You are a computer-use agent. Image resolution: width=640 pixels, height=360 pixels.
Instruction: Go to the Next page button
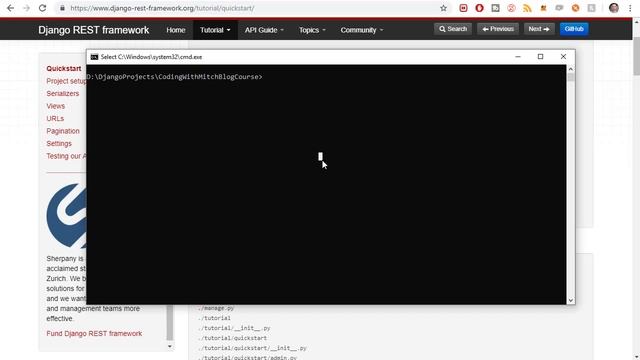pos(539,29)
